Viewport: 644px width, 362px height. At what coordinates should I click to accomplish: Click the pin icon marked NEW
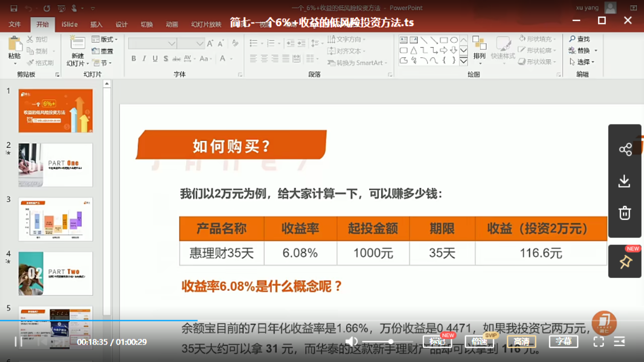625,262
